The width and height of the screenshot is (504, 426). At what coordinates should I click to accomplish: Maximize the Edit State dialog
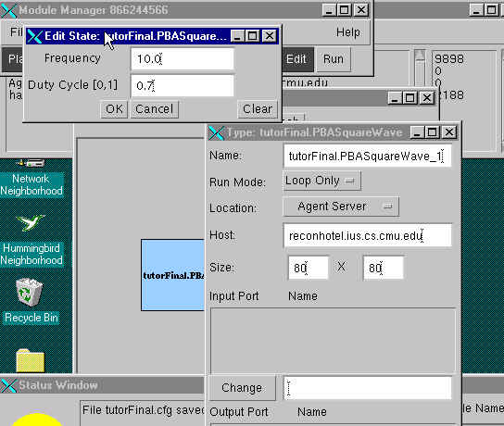coord(253,36)
